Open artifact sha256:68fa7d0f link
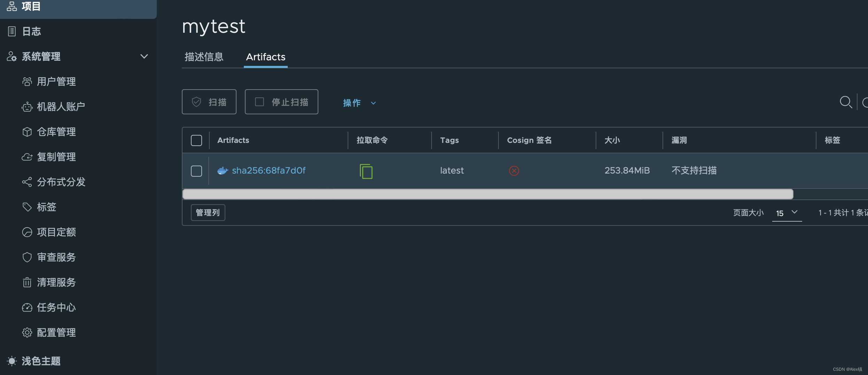 point(269,170)
